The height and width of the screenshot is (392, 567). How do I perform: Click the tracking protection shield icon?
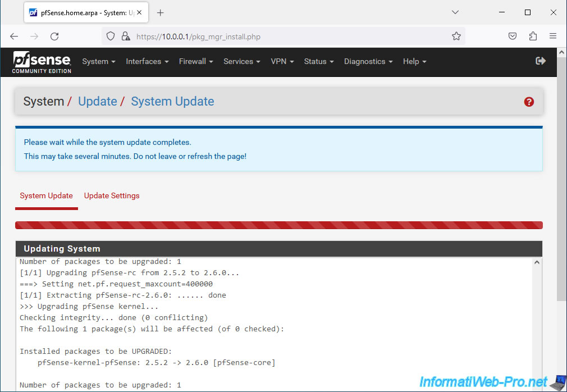coord(111,36)
